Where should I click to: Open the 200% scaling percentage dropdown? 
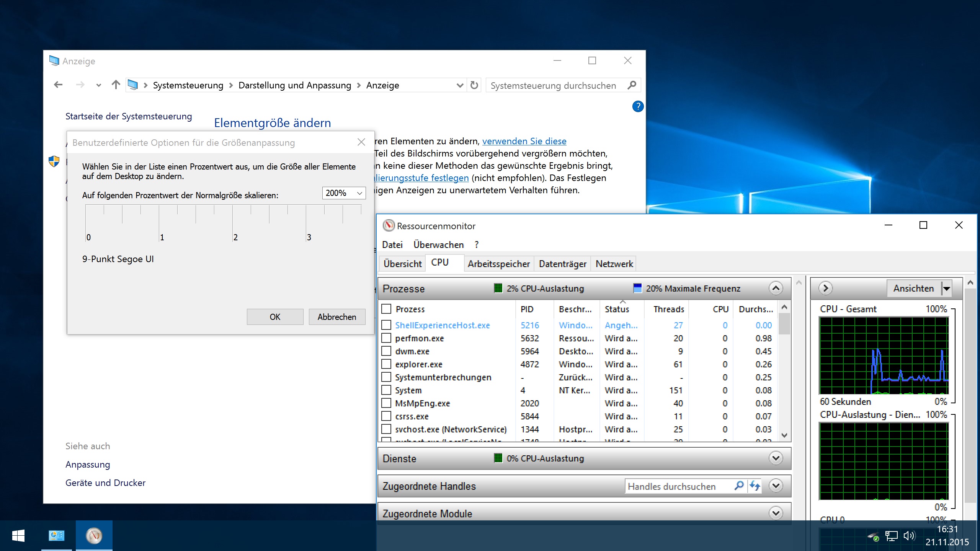point(359,193)
